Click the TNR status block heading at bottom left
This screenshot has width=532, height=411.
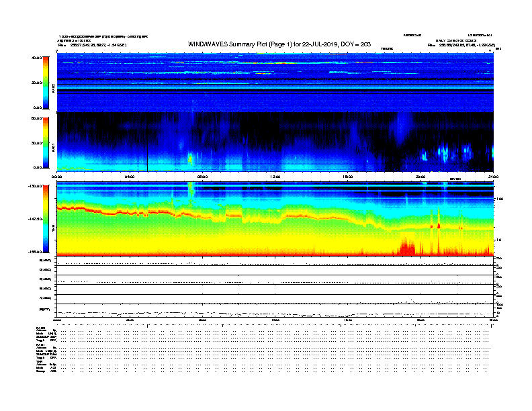coord(39,362)
